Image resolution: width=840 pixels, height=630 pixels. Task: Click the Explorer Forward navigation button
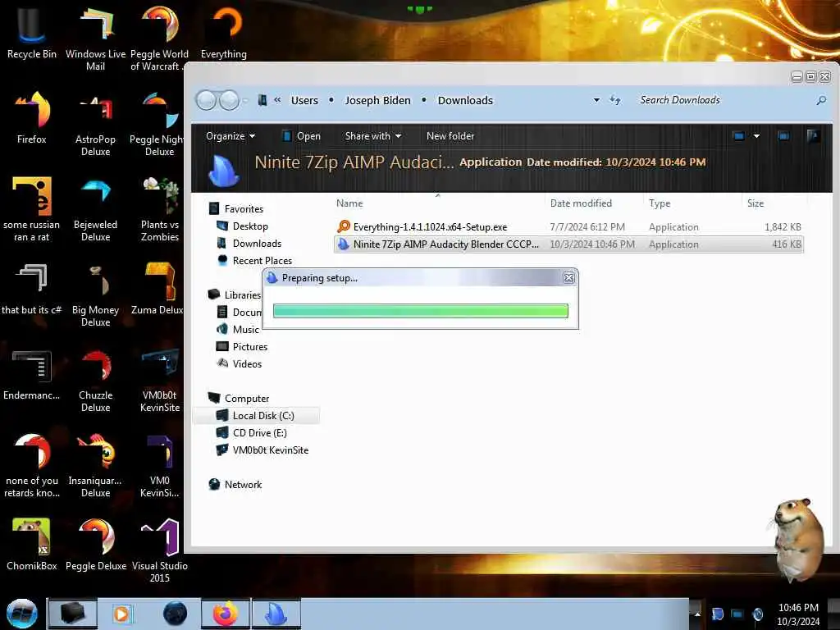pyautogui.click(x=230, y=100)
